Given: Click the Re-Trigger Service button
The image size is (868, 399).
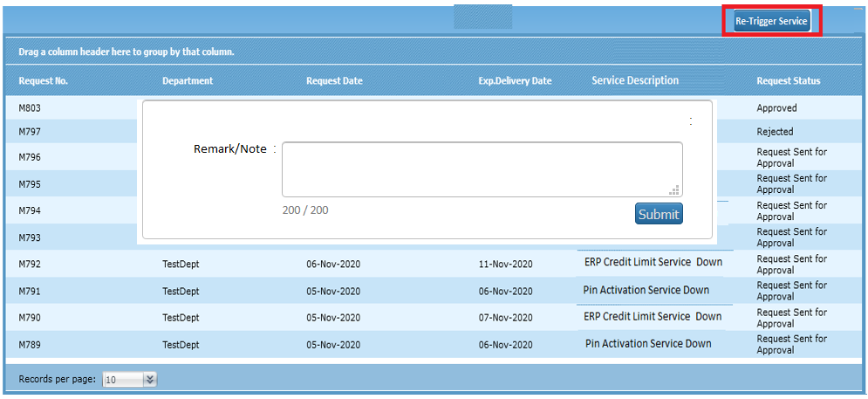Looking at the screenshot, I should [772, 21].
